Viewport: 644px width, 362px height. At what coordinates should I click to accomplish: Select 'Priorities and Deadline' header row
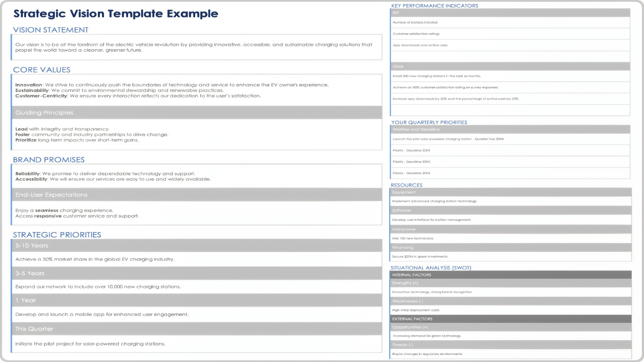tap(510, 129)
